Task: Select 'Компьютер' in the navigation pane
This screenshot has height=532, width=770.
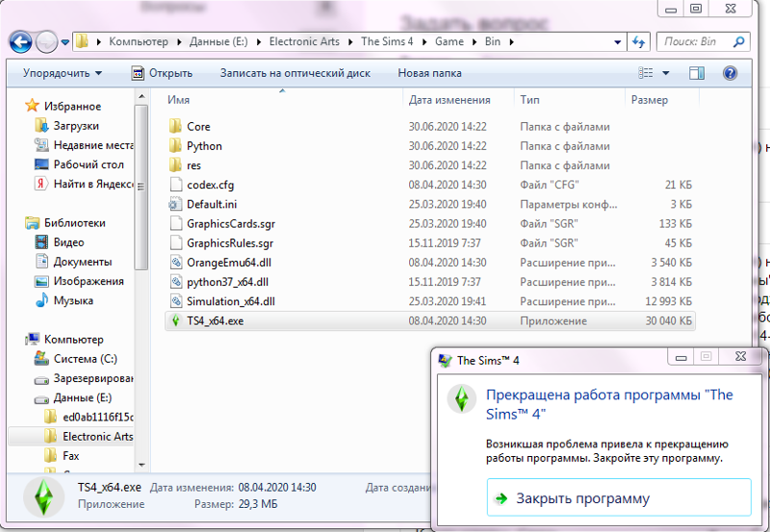Action: (64, 340)
